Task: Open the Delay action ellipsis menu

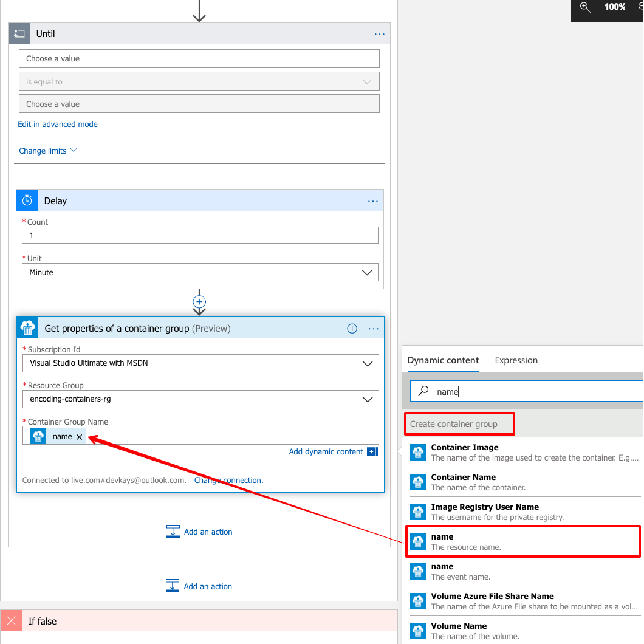Action: (373, 201)
